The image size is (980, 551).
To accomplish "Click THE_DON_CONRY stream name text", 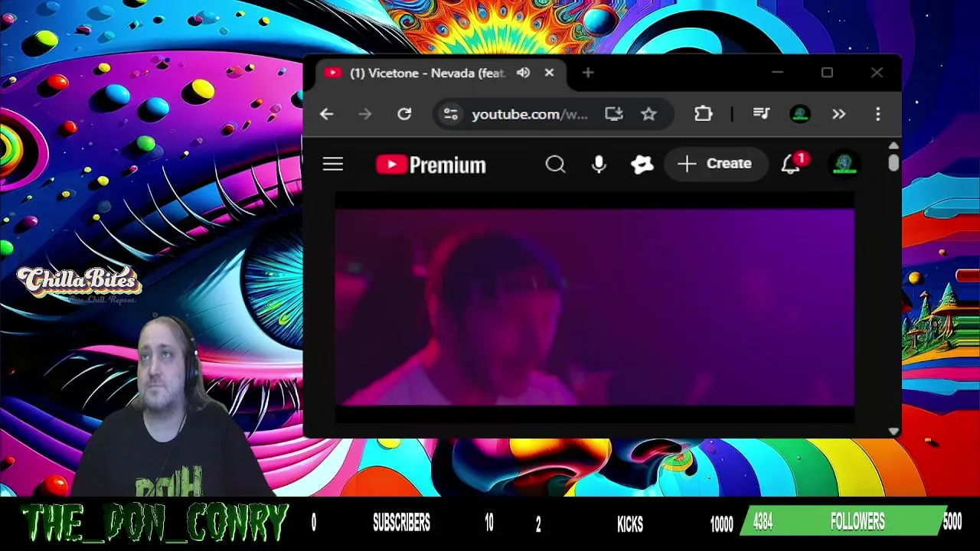I will [155, 523].
